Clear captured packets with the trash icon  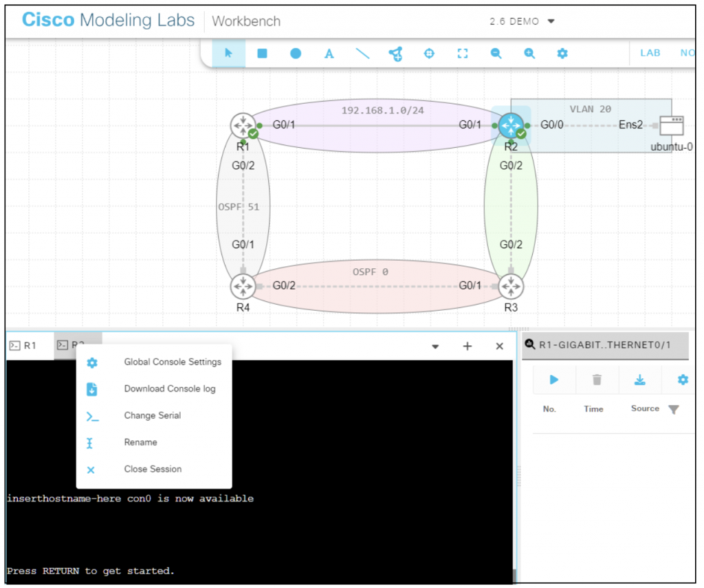(595, 380)
